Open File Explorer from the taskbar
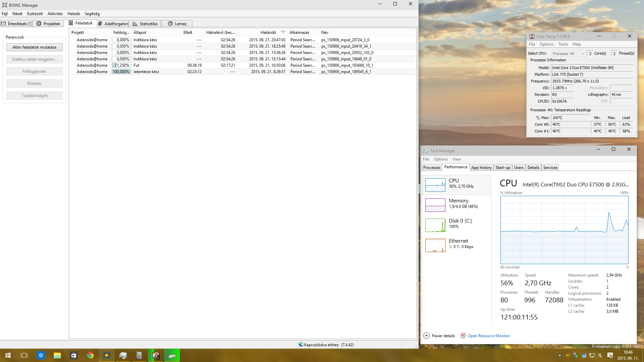The width and height of the screenshot is (644, 362). [57, 355]
